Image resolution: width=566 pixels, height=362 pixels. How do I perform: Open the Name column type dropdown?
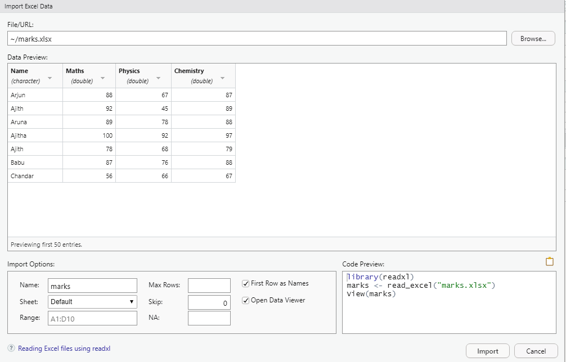click(x=50, y=78)
